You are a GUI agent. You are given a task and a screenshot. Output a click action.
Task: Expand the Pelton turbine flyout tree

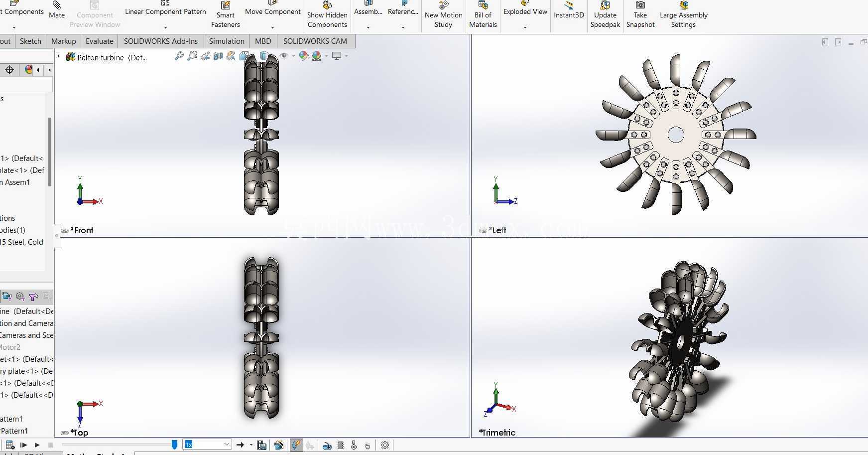pyautogui.click(x=59, y=57)
